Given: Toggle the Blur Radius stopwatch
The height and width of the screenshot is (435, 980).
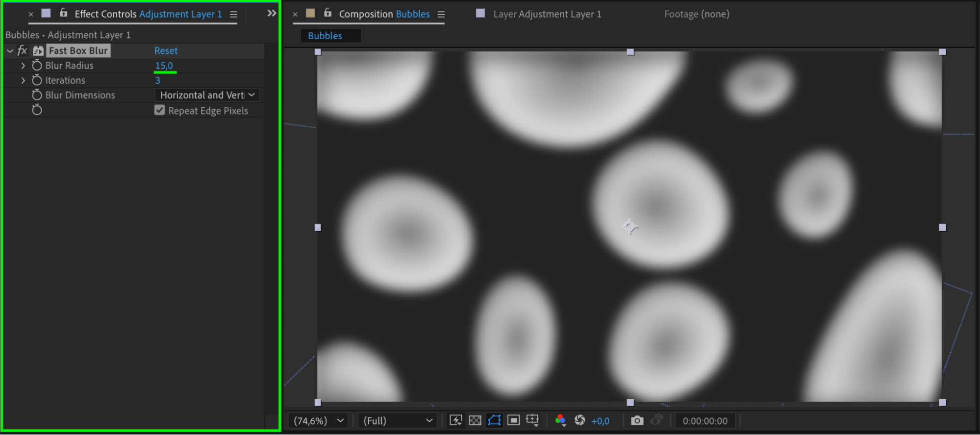Looking at the screenshot, I should (37, 65).
